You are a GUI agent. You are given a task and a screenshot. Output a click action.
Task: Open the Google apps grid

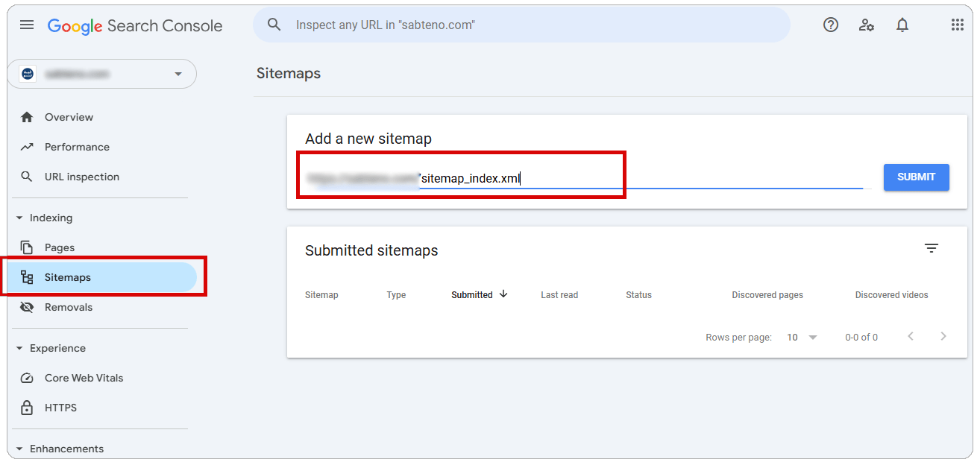click(958, 25)
